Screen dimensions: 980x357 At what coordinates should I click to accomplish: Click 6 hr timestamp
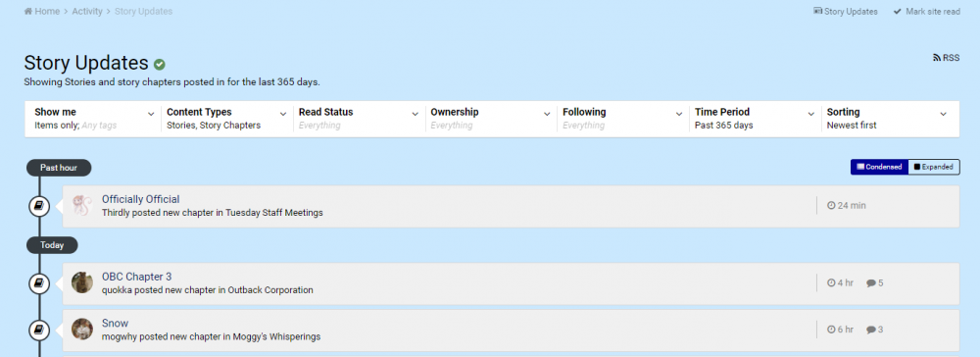pos(841,330)
